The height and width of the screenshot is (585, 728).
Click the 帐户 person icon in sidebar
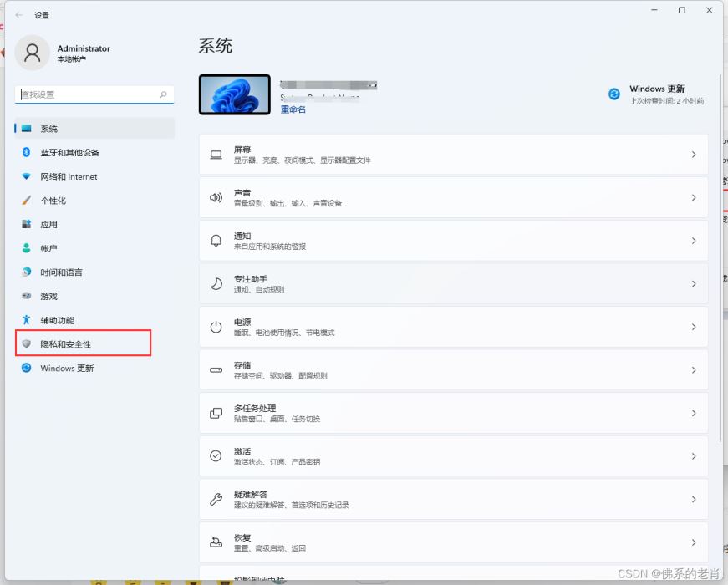pyautogui.click(x=27, y=248)
